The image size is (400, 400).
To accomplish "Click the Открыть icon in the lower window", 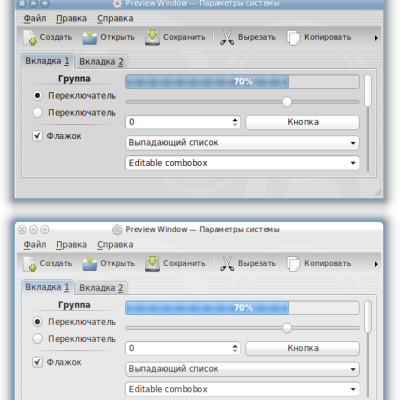I will click(90, 264).
